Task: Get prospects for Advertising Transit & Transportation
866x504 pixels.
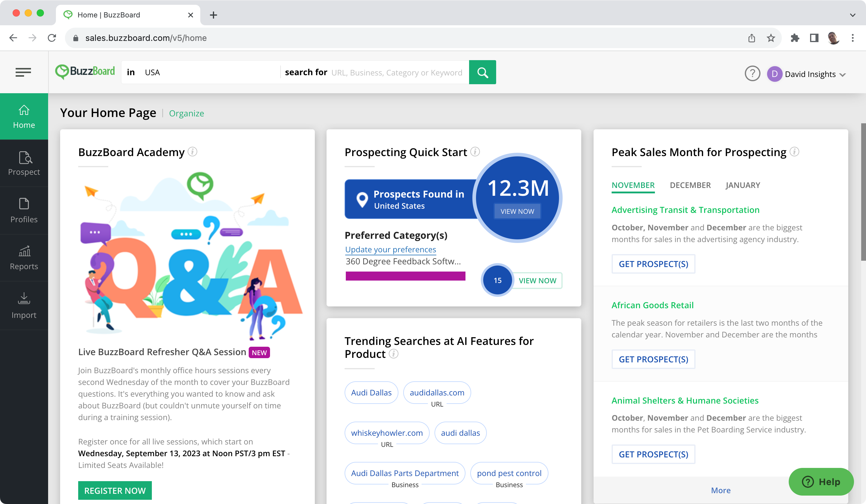Action: 653,264
